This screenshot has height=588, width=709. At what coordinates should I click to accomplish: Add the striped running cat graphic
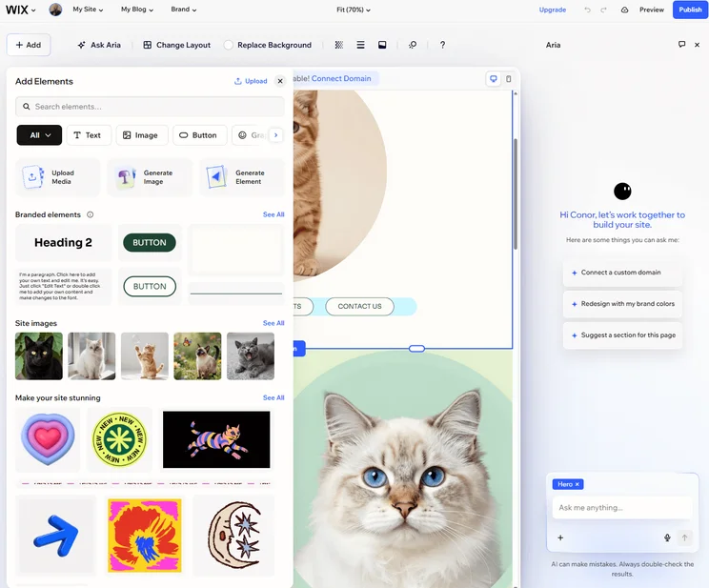pos(216,439)
